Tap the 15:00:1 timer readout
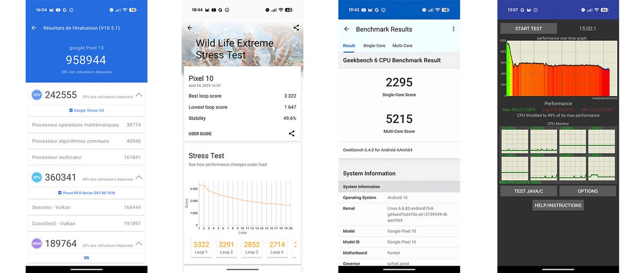 588,28
